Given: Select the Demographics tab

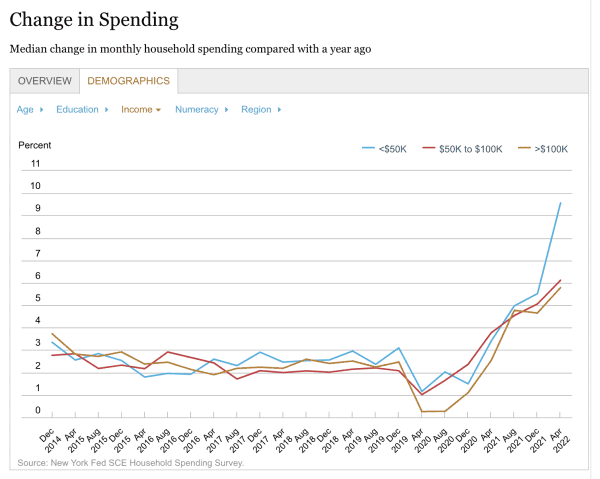Looking at the screenshot, I should 128,81.
